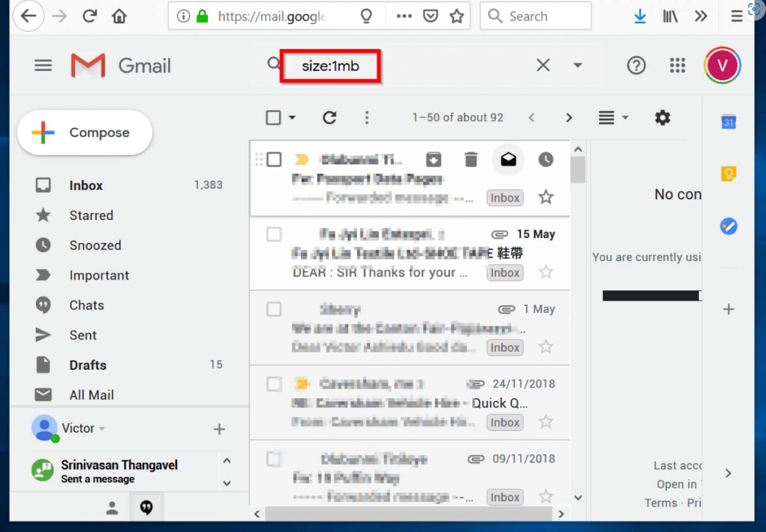
Task: Open Firefox Library icon
Action: (x=670, y=16)
